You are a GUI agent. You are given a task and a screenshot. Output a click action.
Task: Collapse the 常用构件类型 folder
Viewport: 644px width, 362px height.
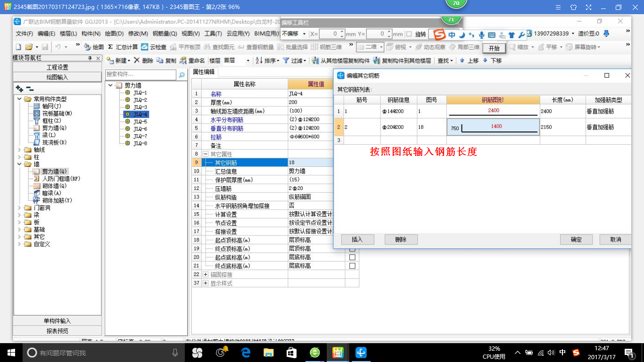pos(19,99)
